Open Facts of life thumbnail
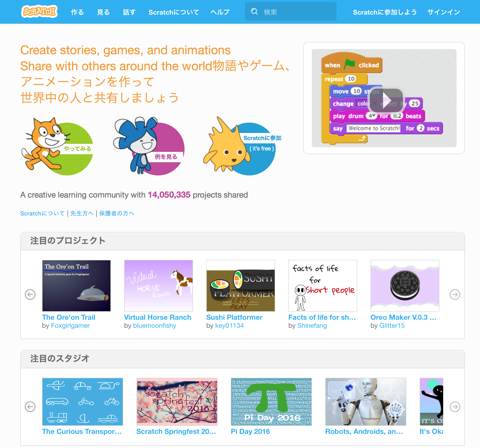 coord(323,286)
